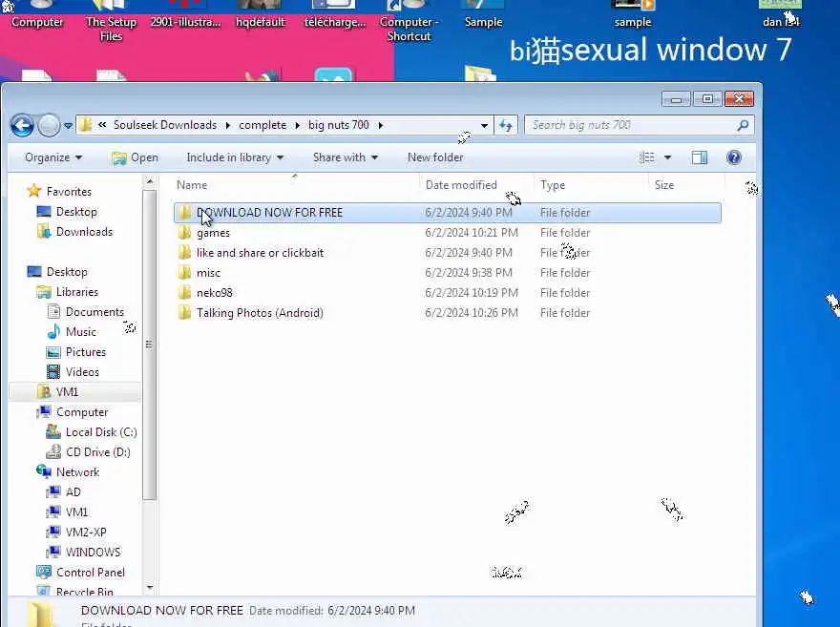Click the navigation pane scroll up arrow

[x=150, y=182]
